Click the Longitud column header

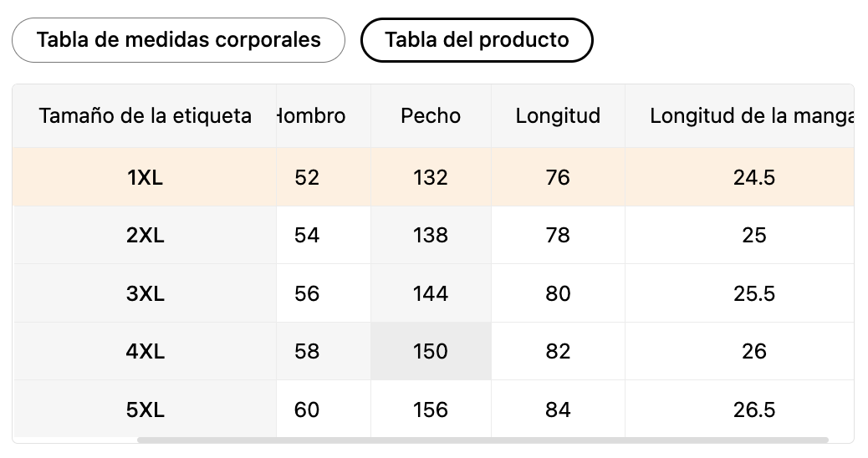pyautogui.click(x=558, y=116)
